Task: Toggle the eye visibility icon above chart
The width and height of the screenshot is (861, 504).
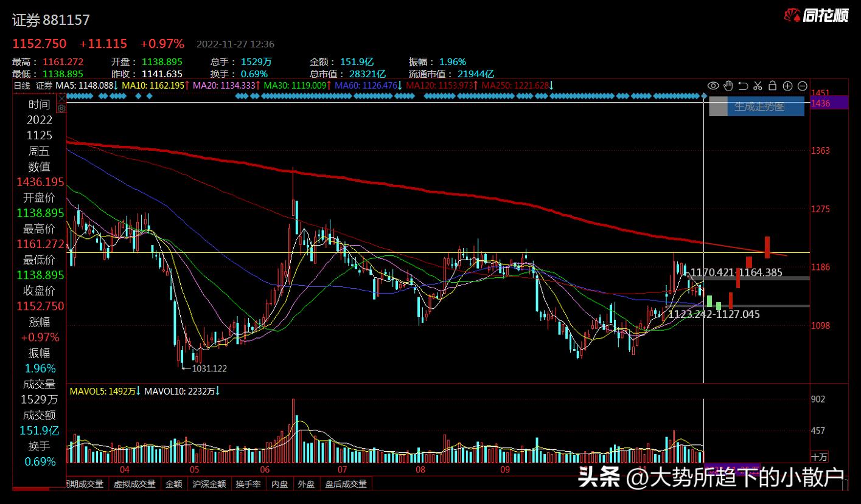Action: click(713, 86)
